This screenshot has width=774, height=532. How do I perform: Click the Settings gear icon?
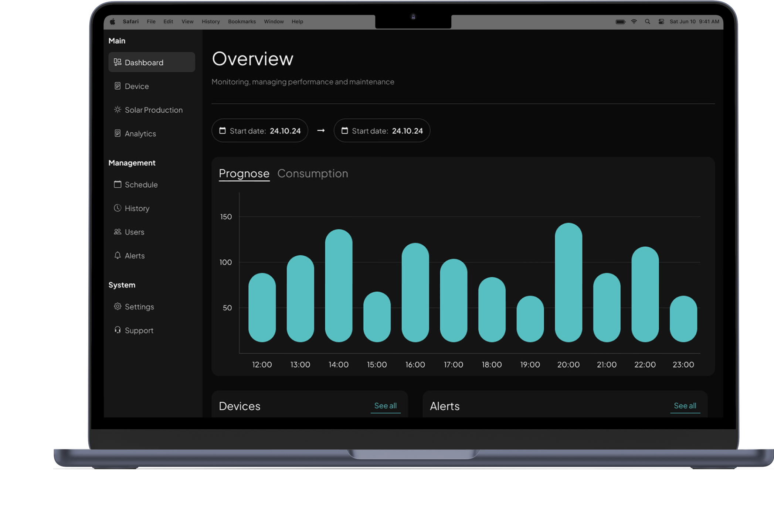pyautogui.click(x=117, y=306)
